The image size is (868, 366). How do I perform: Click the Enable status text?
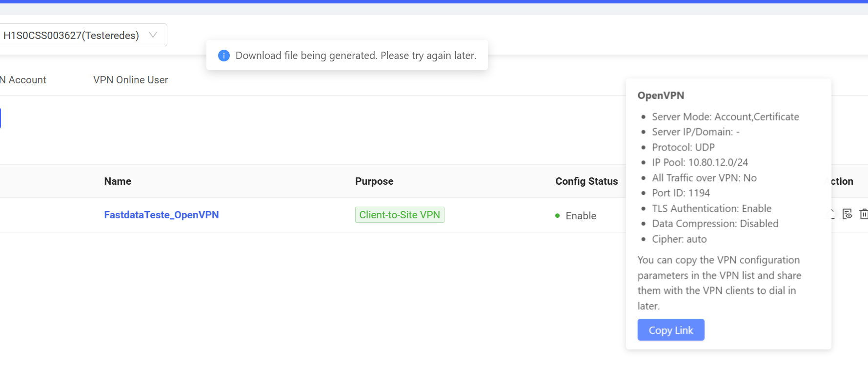click(581, 216)
